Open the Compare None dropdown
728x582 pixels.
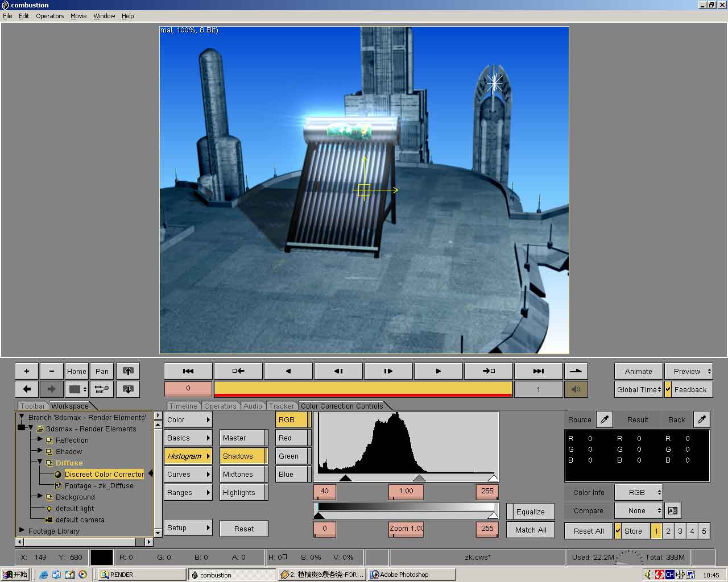[x=638, y=510]
